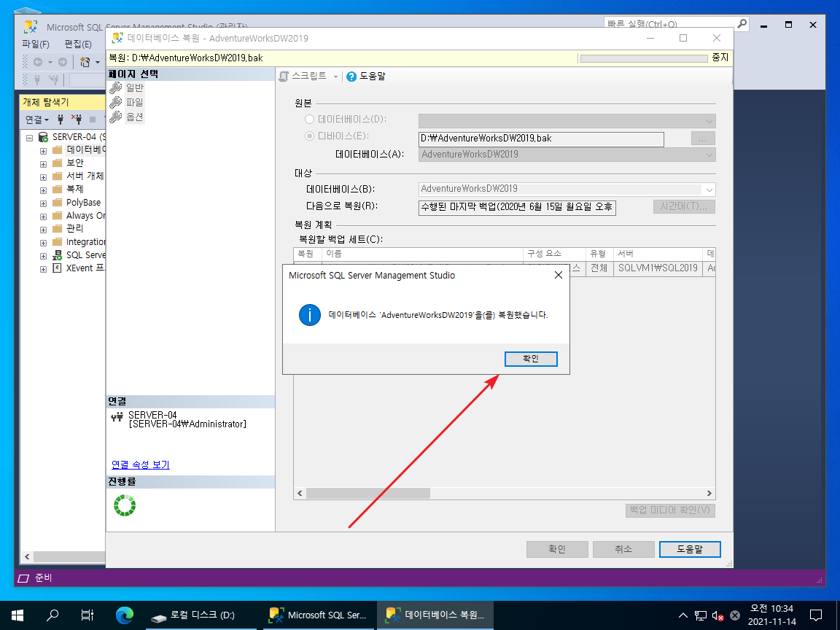Click the bottom 도움말 button
Viewport: 840px width, 630px height.
[x=690, y=549]
